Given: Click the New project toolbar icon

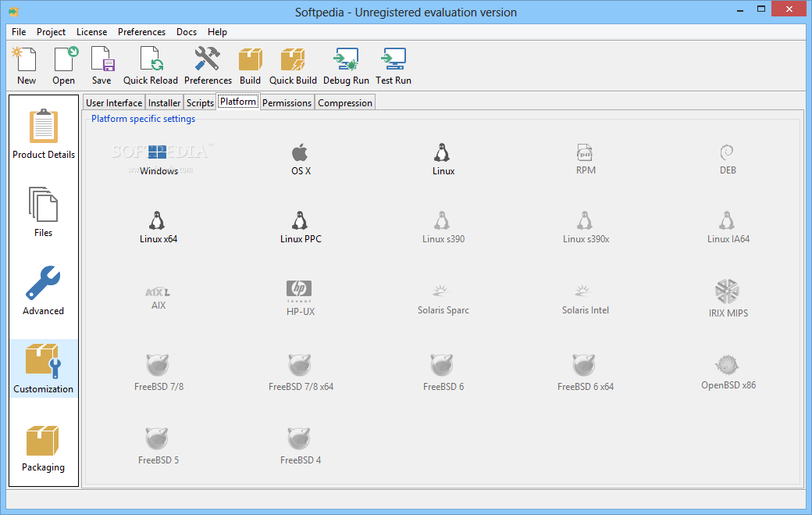Looking at the screenshot, I should 27,66.
